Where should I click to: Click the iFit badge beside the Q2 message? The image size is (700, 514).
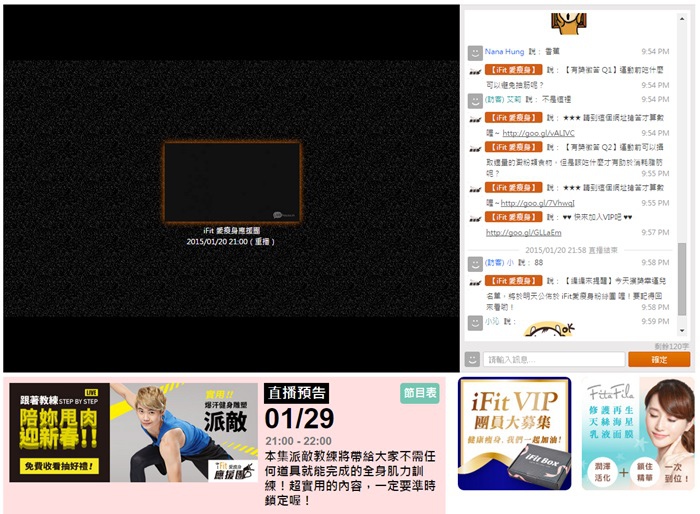(x=513, y=147)
